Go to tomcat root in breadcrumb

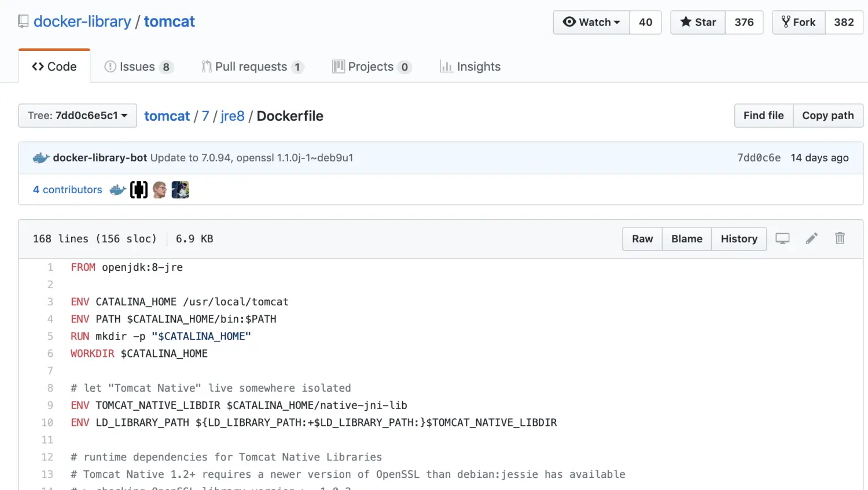(167, 116)
